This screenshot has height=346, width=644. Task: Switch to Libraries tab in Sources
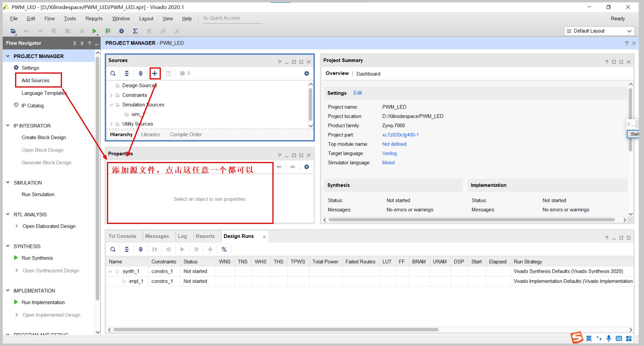pyautogui.click(x=150, y=134)
